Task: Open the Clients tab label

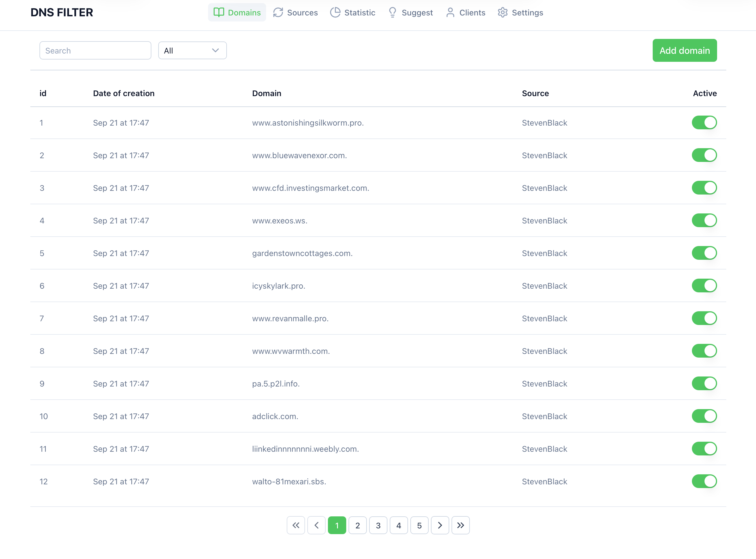Action: coord(472,13)
